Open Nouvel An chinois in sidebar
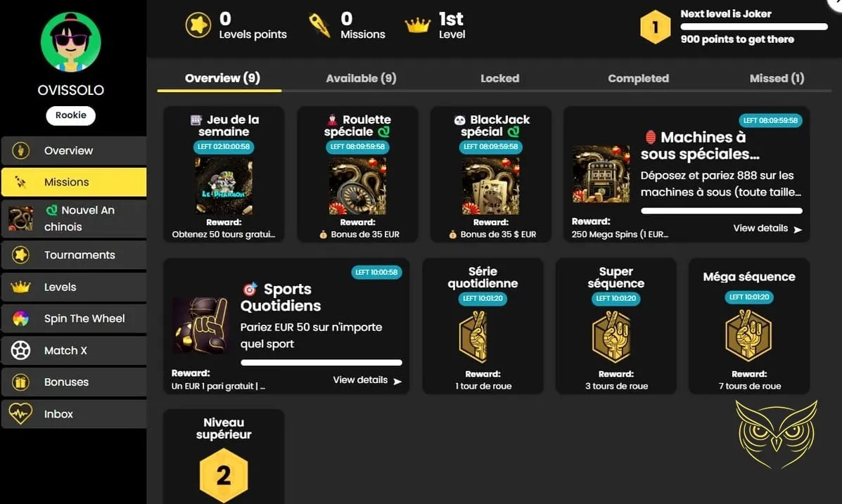The width and height of the screenshot is (842, 504). (x=74, y=219)
